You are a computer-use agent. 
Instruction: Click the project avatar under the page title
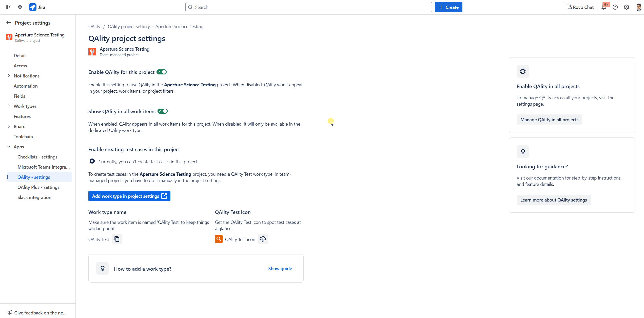pyautogui.click(x=92, y=52)
